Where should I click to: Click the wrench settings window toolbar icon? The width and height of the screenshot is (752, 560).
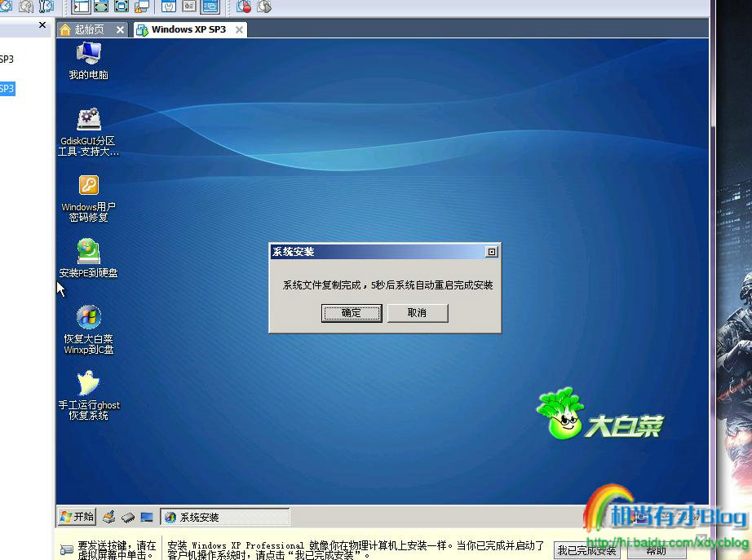(x=169, y=7)
